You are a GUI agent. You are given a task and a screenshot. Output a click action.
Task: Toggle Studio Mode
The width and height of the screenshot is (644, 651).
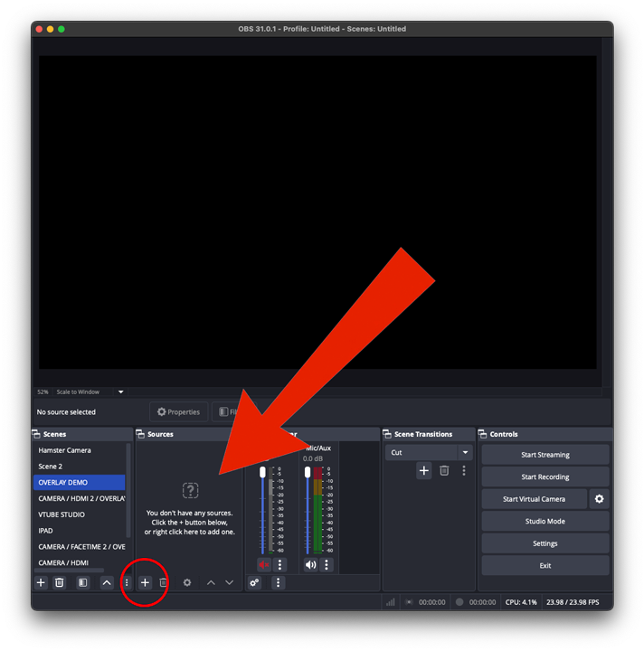[x=545, y=522]
